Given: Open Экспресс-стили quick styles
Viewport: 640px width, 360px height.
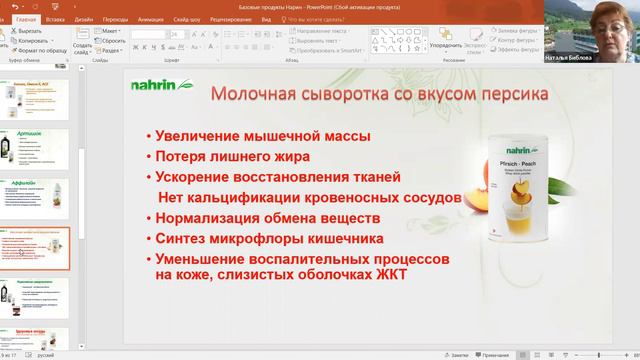Looking at the screenshot, I should [475, 41].
